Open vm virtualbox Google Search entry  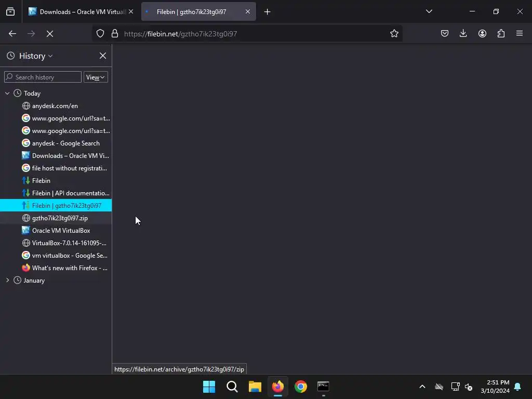point(56,256)
